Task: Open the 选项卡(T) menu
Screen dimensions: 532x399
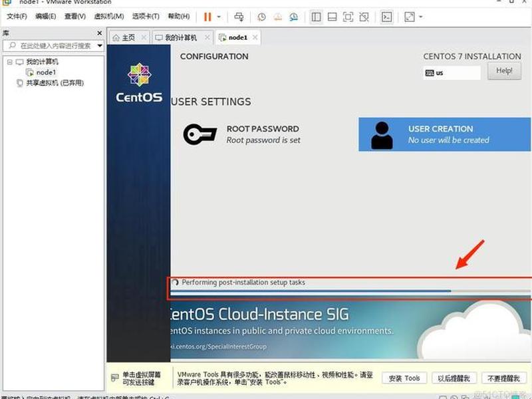Action: (146, 16)
